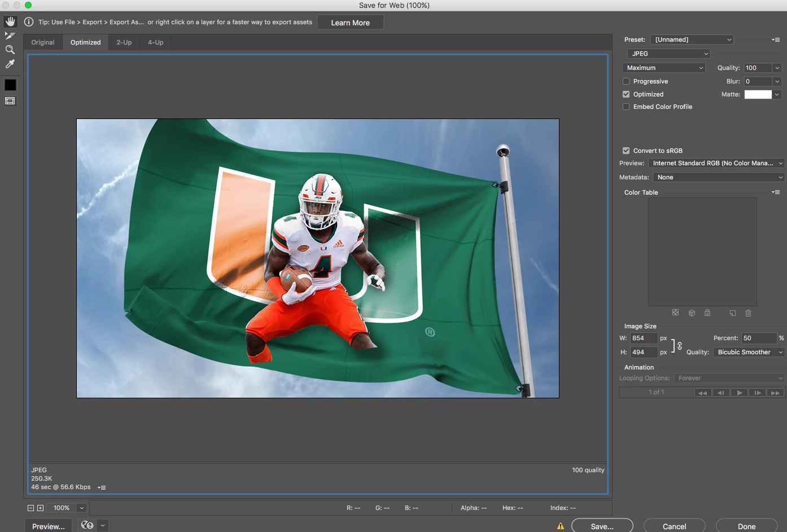The image size is (787, 532).
Task: Click the image width field
Action: (644, 338)
